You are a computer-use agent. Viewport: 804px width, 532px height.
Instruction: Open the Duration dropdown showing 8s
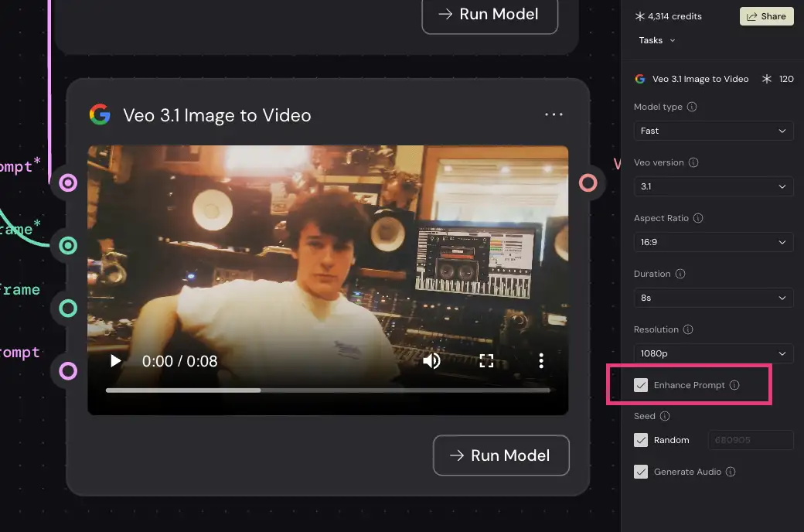pyautogui.click(x=713, y=298)
